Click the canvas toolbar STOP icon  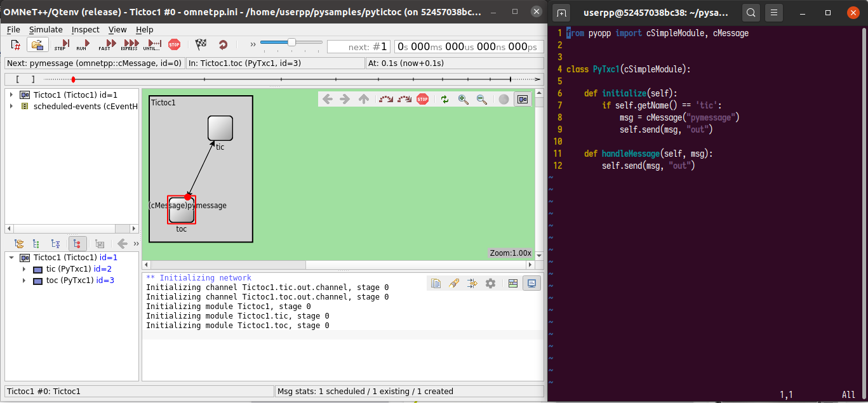(422, 99)
